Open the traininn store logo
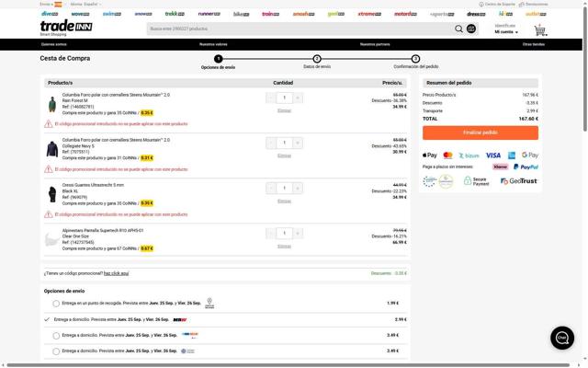 270,14
